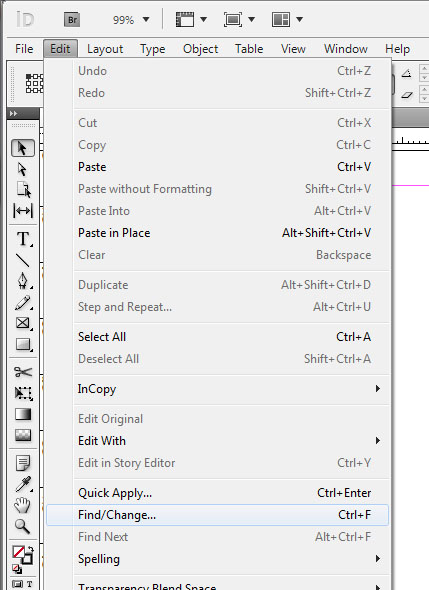Viewport: 429px width, 590px height.
Task: Select the Hand tool
Action: click(22, 505)
